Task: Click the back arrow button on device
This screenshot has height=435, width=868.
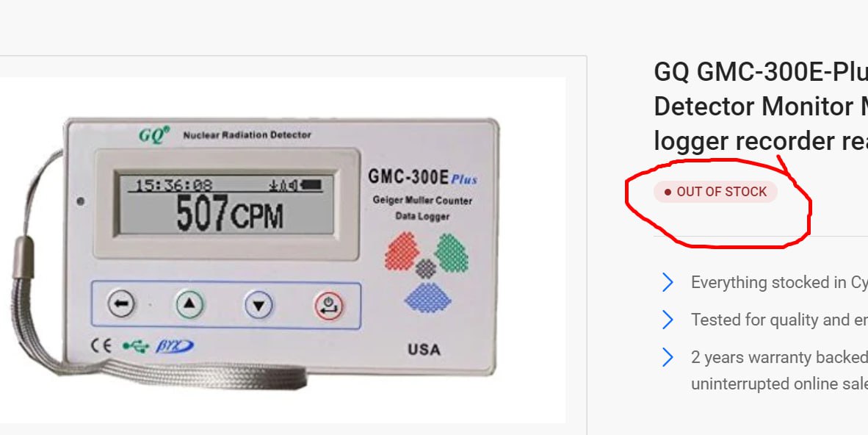Action: [x=120, y=304]
